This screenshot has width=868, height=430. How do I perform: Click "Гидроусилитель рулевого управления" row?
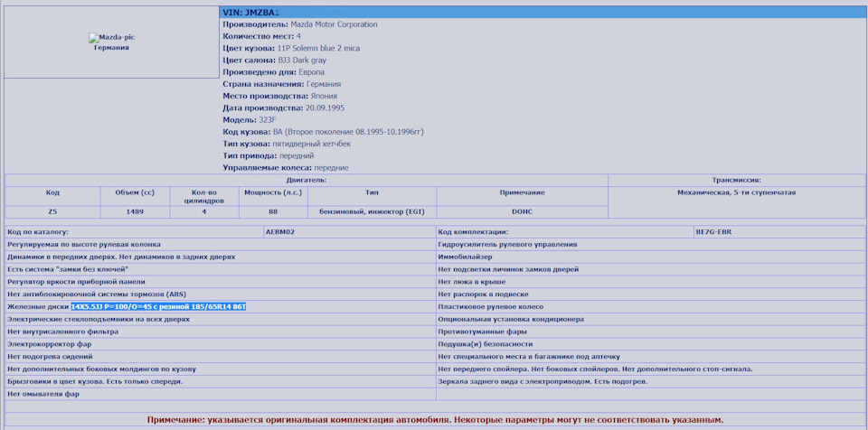pos(650,244)
